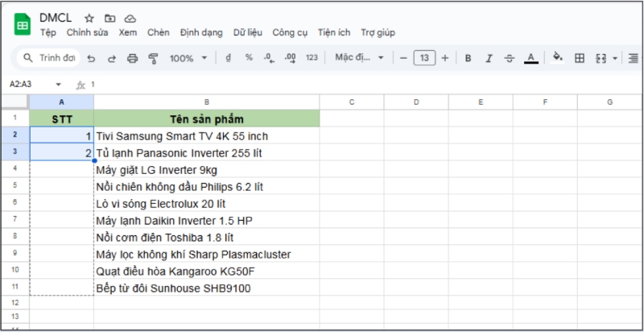Image resolution: width=644 pixels, height=332 pixels.
Task: Click the undo arrow icon
Action: [x=91, y=58]
